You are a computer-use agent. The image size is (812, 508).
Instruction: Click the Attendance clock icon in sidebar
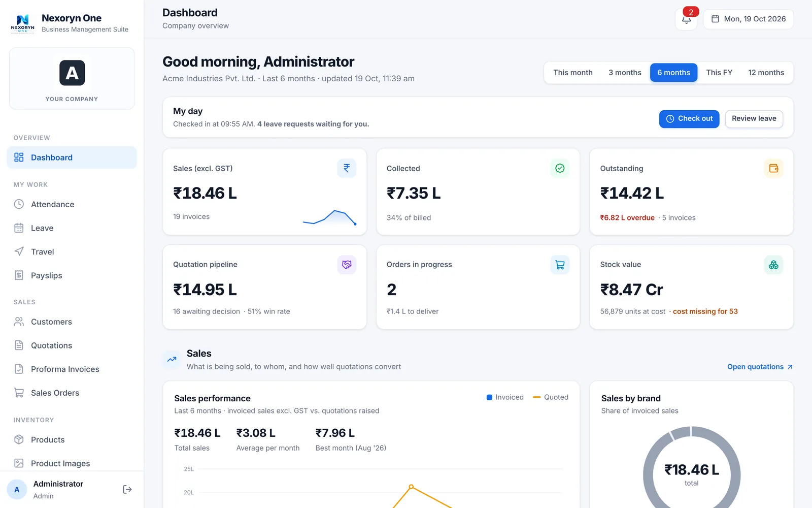point(19,204)
